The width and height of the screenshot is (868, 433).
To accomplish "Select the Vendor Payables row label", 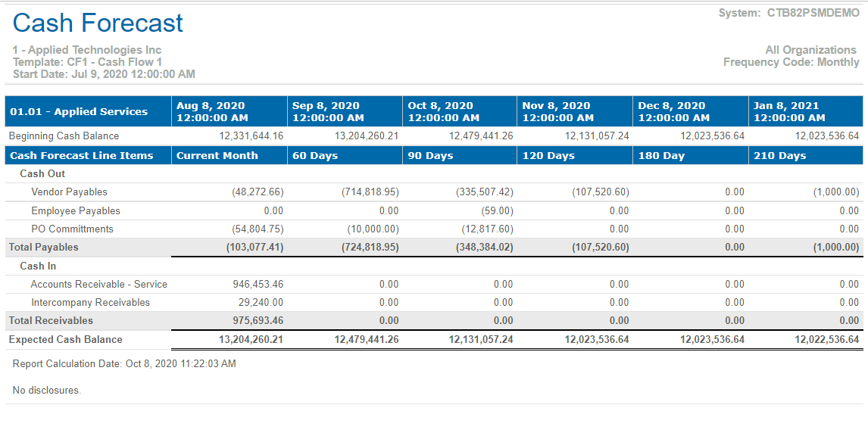I will pos(69,192).
